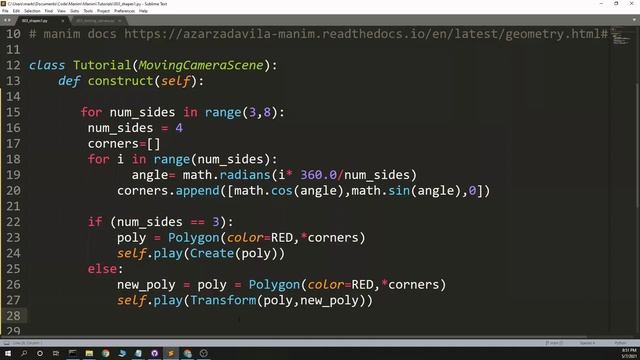Open GitHub Desktop on taskbar
This screenshot has height=360, width=640.
point(155,353)
